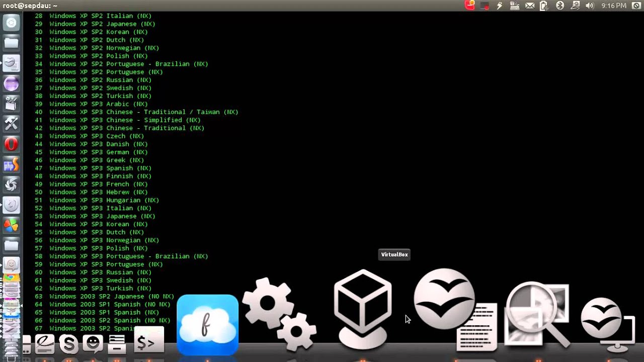
Task: Open the smiley chat bubble dock icon
Action: click(x=93, y=343)
